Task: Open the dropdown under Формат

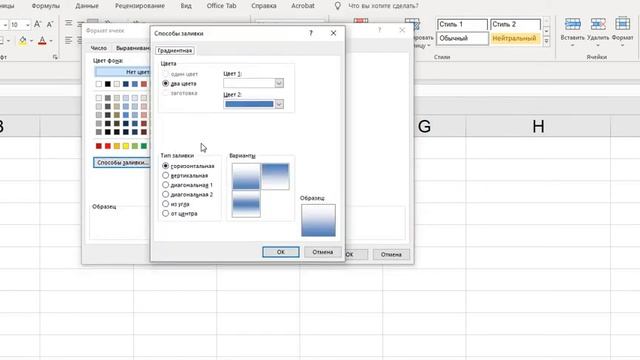Action: pos(622,45)
